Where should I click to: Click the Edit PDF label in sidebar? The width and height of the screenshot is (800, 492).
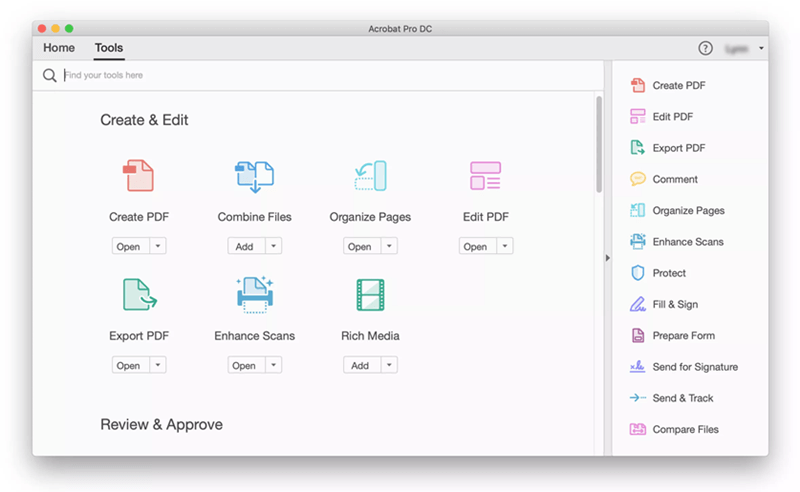[672, 117]
